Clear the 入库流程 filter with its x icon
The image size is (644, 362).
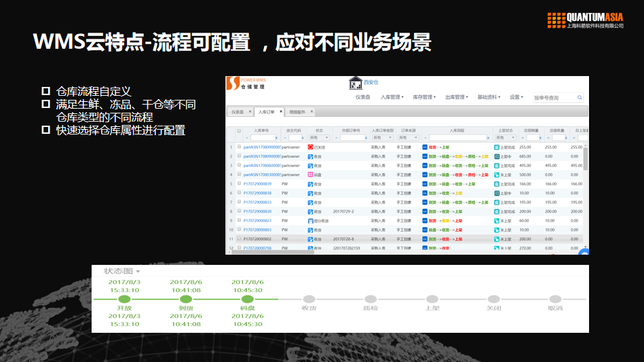pos(488,138)
